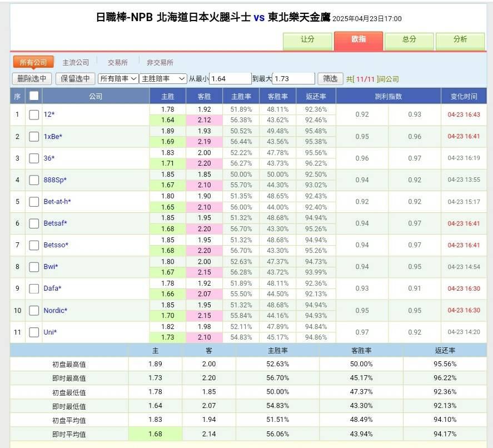This screenshot has width=493, height=448.
Task: Check the Uni* row checkbox
Action: (x=34, y=332)
